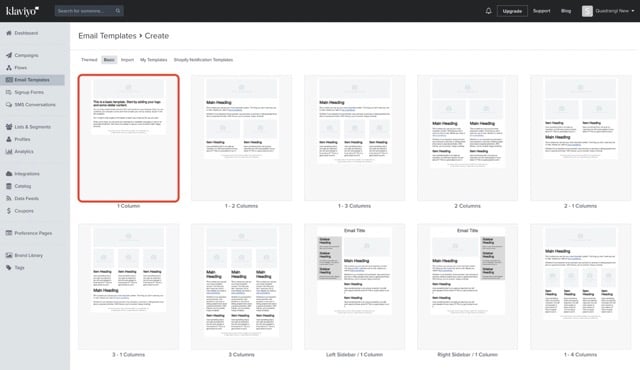Click the Integrations cloud icon
This screenshot has height=370, width=640.
click(x=9, y=174)
